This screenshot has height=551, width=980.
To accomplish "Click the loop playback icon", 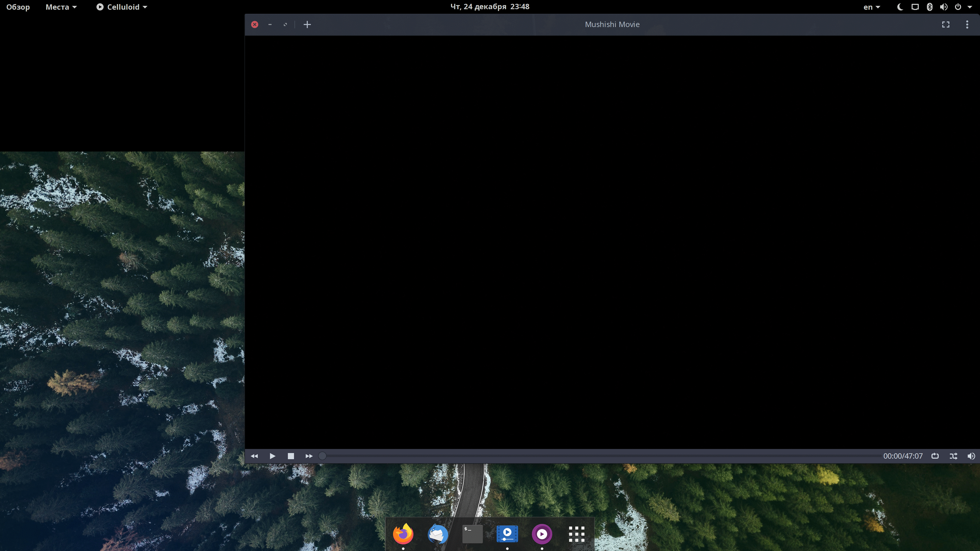I will [x=936, y=456].
